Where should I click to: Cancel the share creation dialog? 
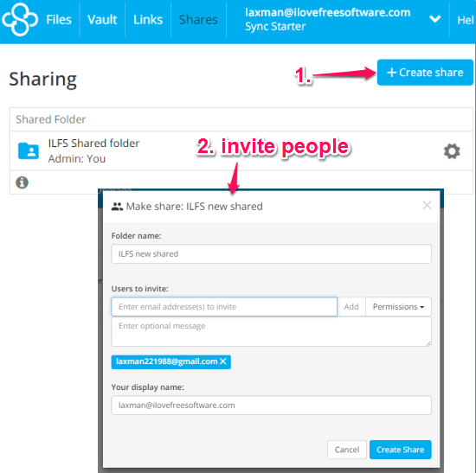click(x=347, y=450)
